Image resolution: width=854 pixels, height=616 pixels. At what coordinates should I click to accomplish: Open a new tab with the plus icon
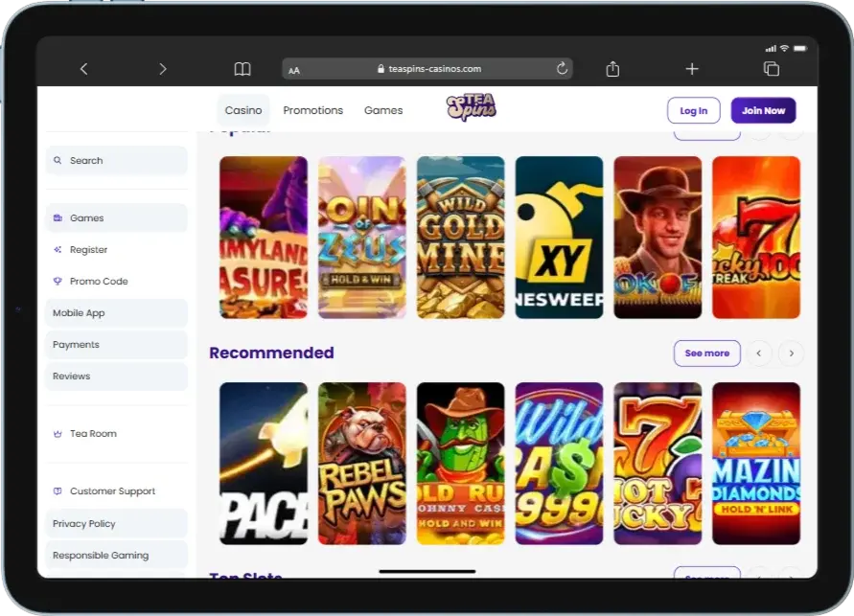[x=691, y=68]
